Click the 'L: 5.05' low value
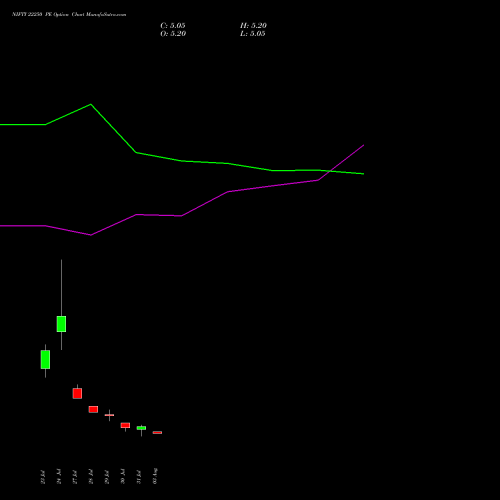This screenshot has height=500, width=500. coord(253,34)
